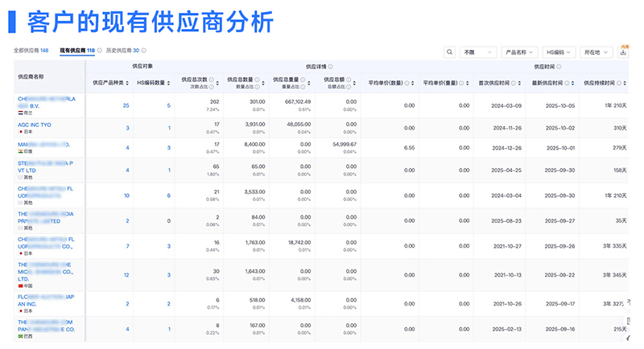This screenshot has height=349, width=644.
Task: Open the 不限 filter dropdown
Action: [x=478, y=52]
